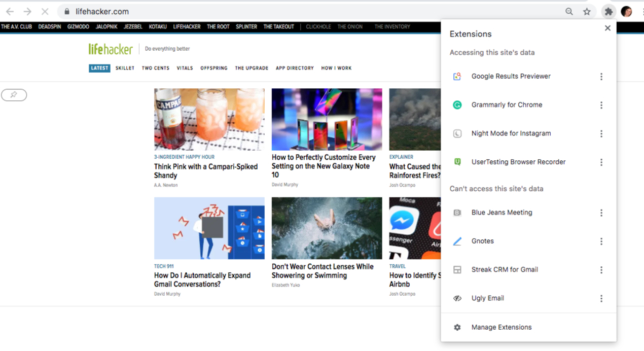Open Manage Extensions
644x351 pixels.
click(528, 327)
